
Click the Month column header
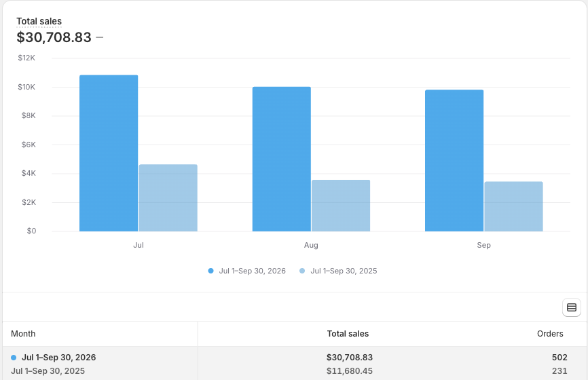point(23,334)
